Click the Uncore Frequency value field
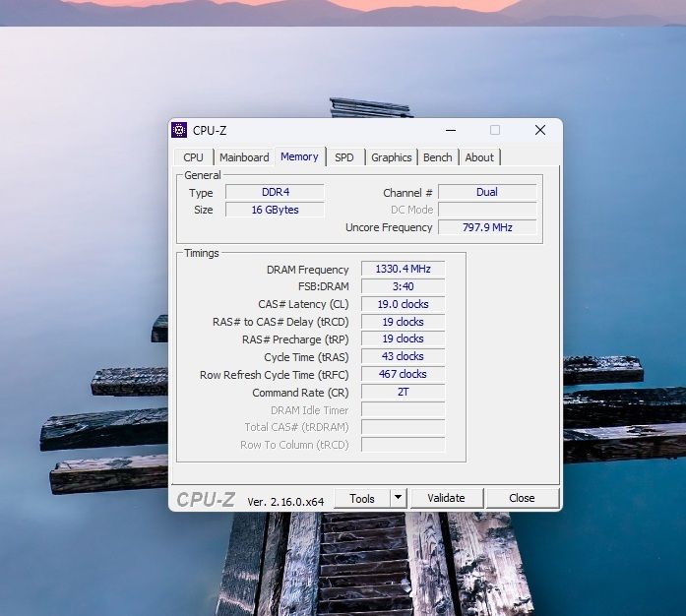The width and height of the screenshot is (686, 616). click(x=487, y=227)
